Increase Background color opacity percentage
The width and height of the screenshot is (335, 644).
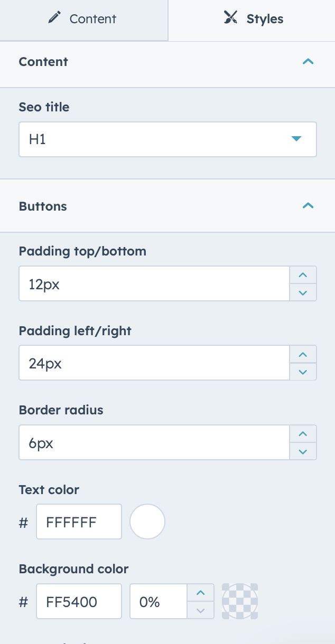200,593
